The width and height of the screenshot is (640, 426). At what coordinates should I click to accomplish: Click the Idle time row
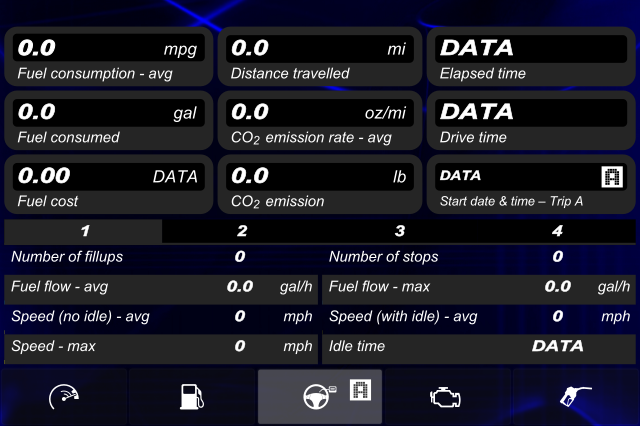[x=479, y=346]
